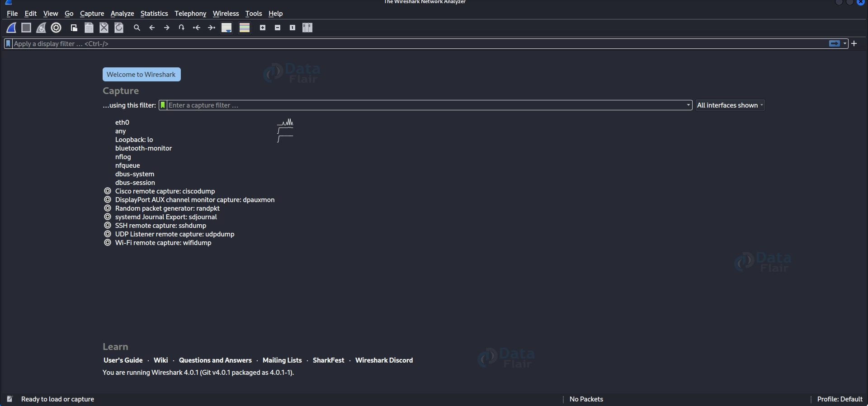Close this capture file via toolbar icon
This screenshot has height=406, width=868.
coord(104,28)
